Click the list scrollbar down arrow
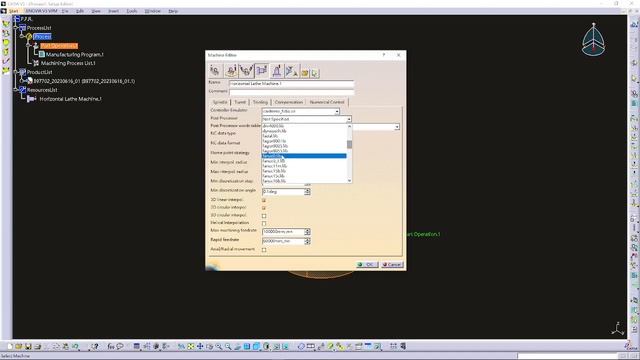The image size is (640, 360). click(349, 180)
